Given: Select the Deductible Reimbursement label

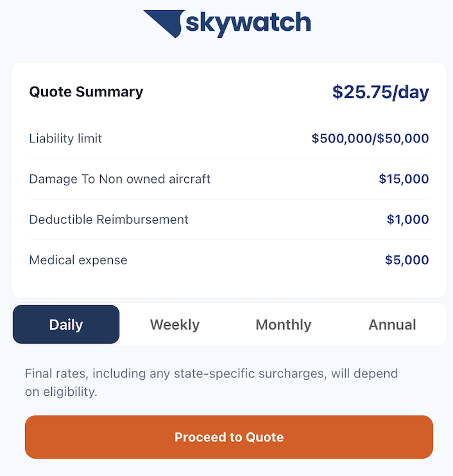Looking at the screenshot, I should (x=109, y=219).
